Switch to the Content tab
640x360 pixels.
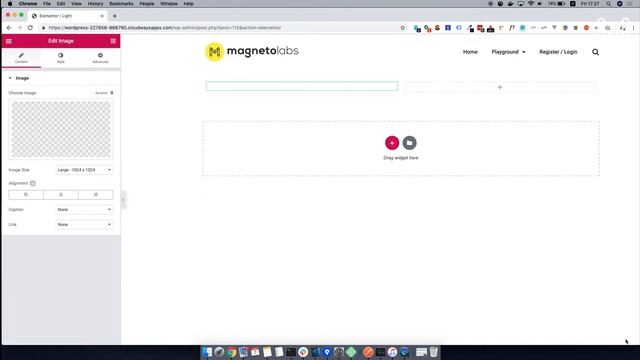[21, 58]
